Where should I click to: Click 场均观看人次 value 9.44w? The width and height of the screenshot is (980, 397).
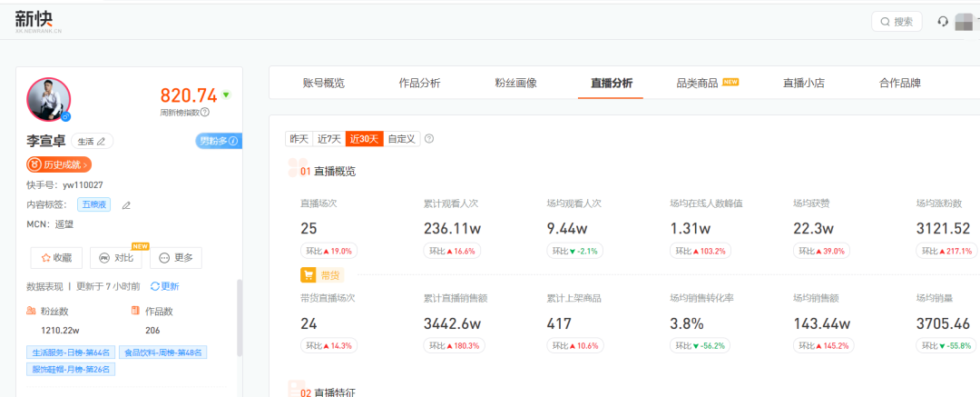coord(569,230)
